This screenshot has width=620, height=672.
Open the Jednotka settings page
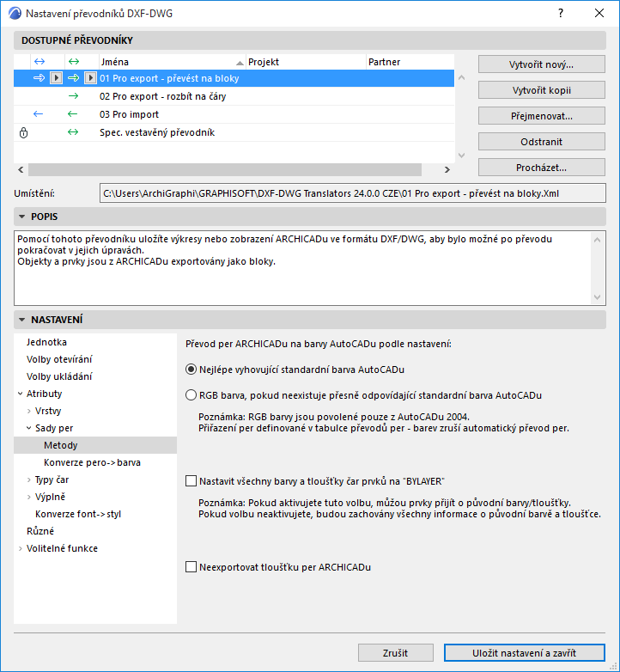pos(46,342)
